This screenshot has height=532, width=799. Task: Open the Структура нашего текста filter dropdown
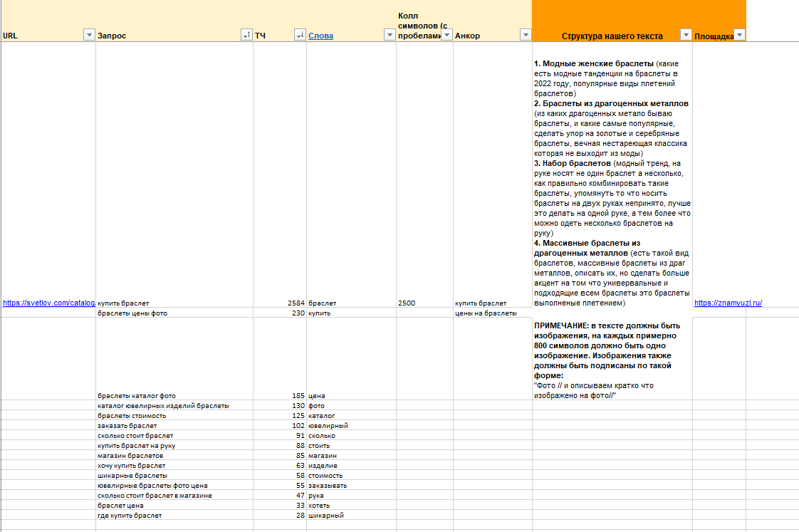[x=686, y=35]
